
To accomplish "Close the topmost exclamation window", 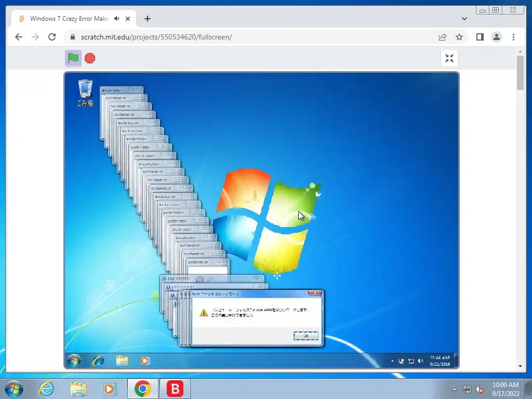I will tap(136, 89).
